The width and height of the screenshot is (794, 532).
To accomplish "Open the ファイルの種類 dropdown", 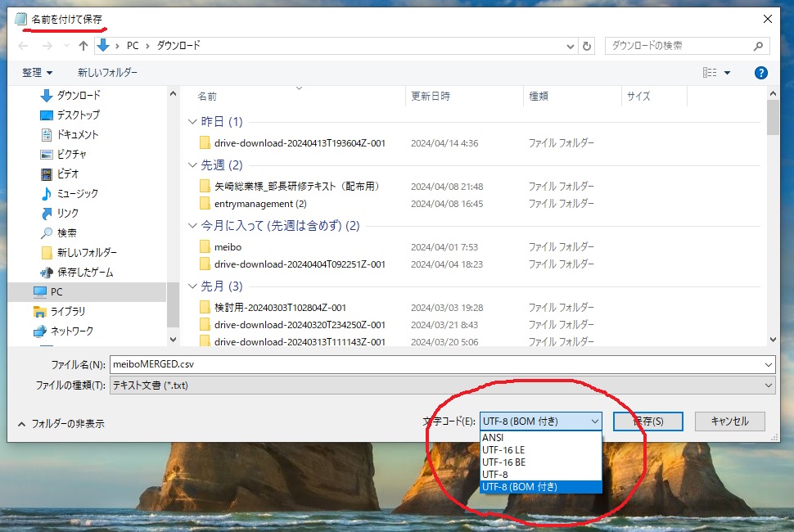I will click(440, 385).
